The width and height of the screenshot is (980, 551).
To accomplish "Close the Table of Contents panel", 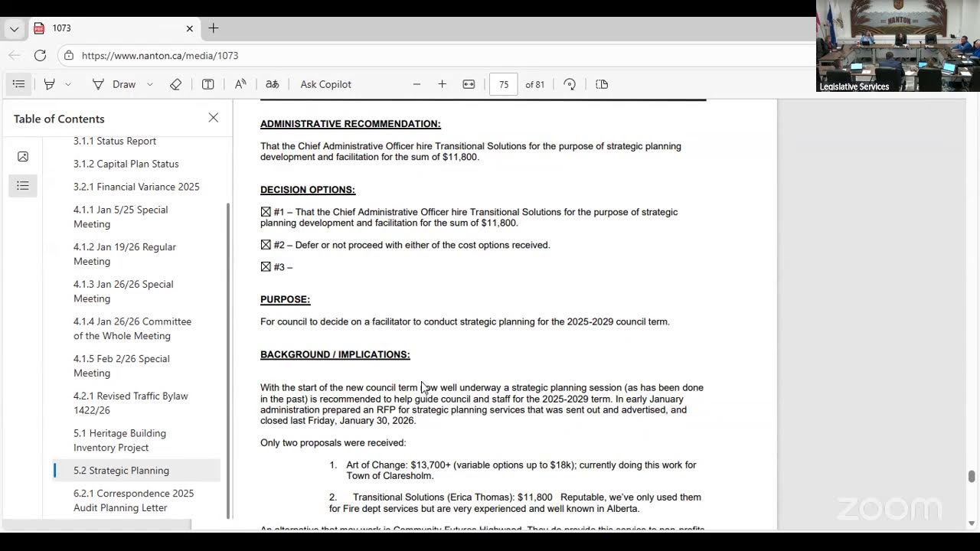I will click(214, 118).
